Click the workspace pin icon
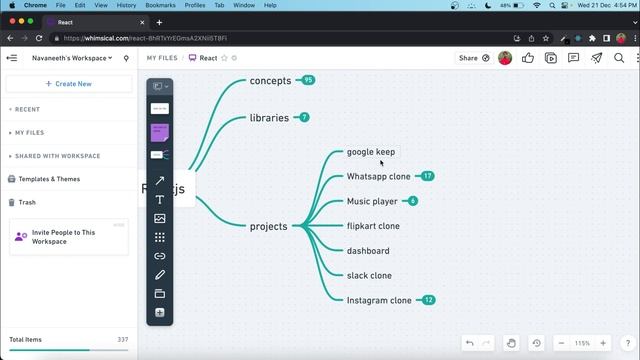 click(x=126, y=58)
